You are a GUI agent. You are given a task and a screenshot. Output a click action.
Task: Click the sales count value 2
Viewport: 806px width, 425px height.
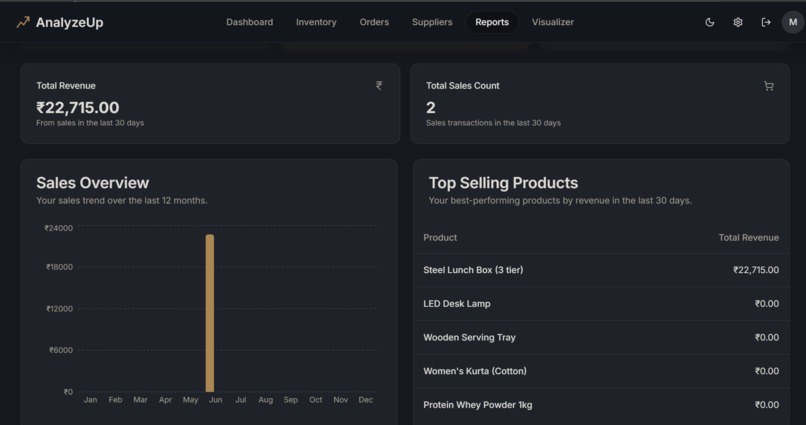(431, 107)
